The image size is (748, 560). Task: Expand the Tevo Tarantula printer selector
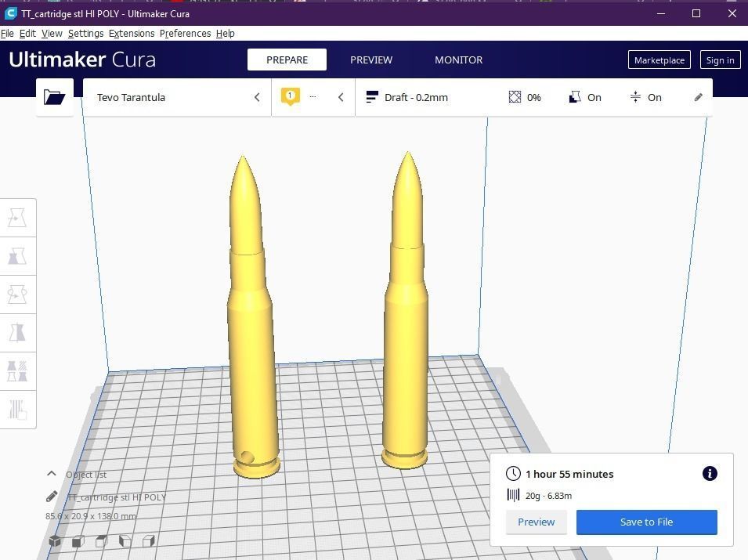(177, 97)
